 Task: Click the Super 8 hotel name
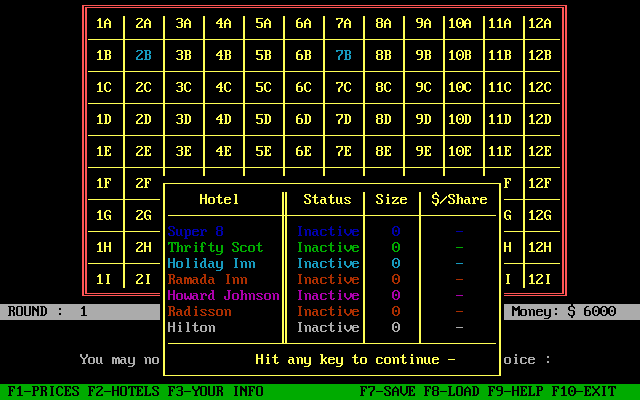(196, 231)
